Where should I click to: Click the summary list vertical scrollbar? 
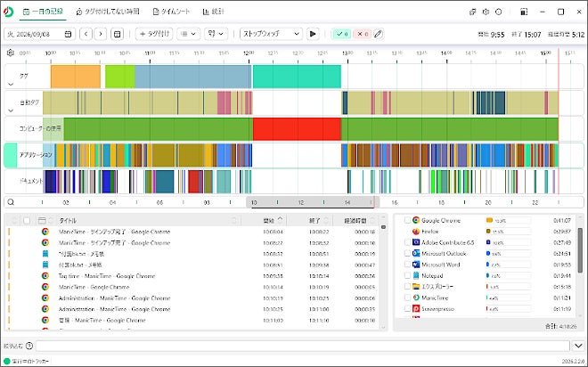(x=580, y=250)
